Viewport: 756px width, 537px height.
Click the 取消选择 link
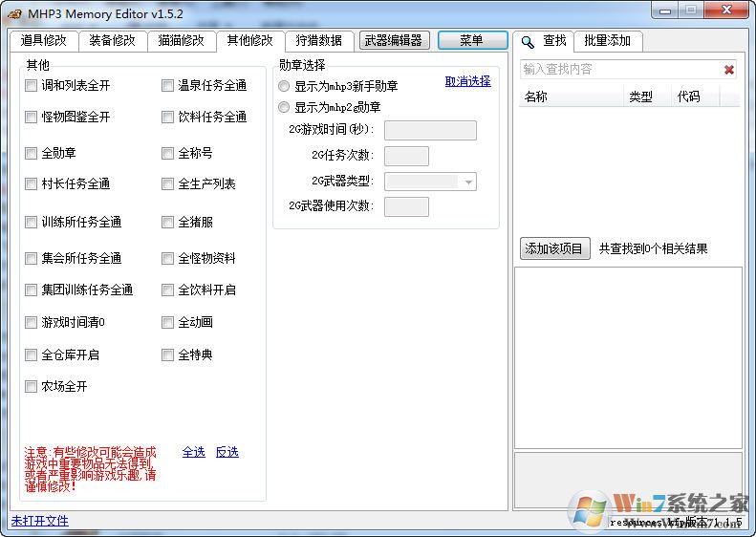tap(467, 81)
